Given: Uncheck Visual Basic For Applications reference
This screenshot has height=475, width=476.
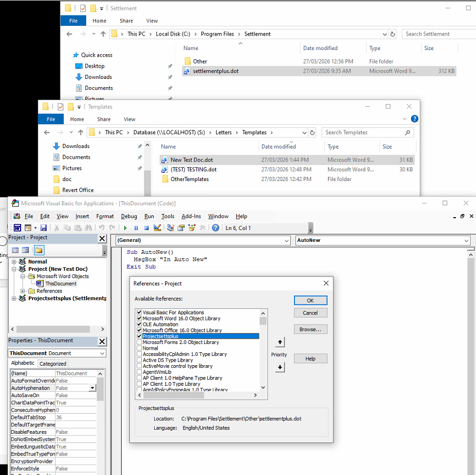Looking at the screenshot, I should [139, 313].
